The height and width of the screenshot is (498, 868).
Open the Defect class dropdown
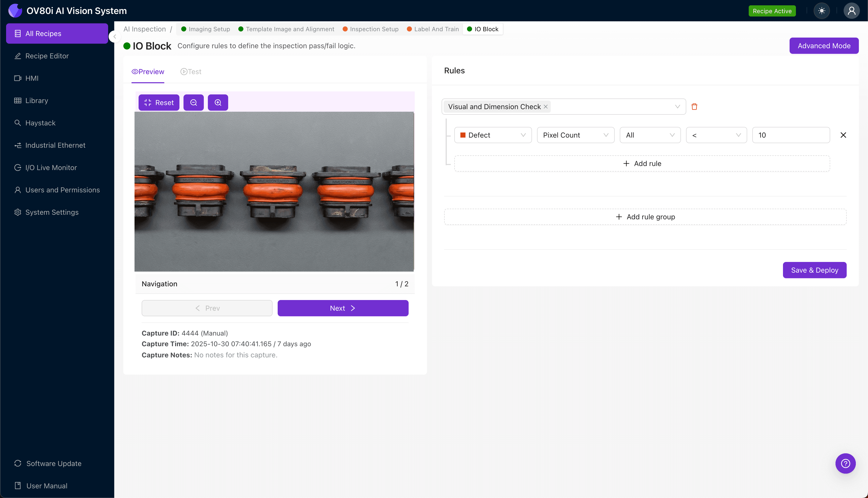click(x=492, y=135)
